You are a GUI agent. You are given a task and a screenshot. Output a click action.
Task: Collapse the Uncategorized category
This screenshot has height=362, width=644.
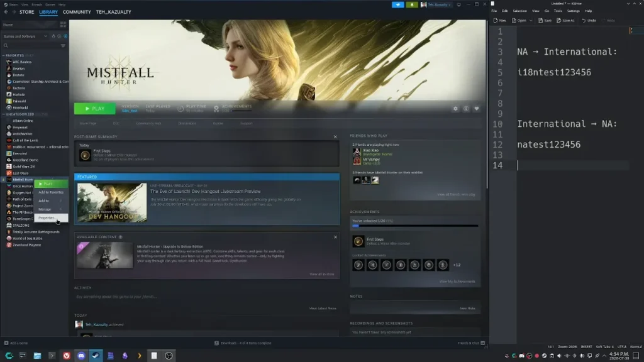pyautogui.click(x=4, y=114)
